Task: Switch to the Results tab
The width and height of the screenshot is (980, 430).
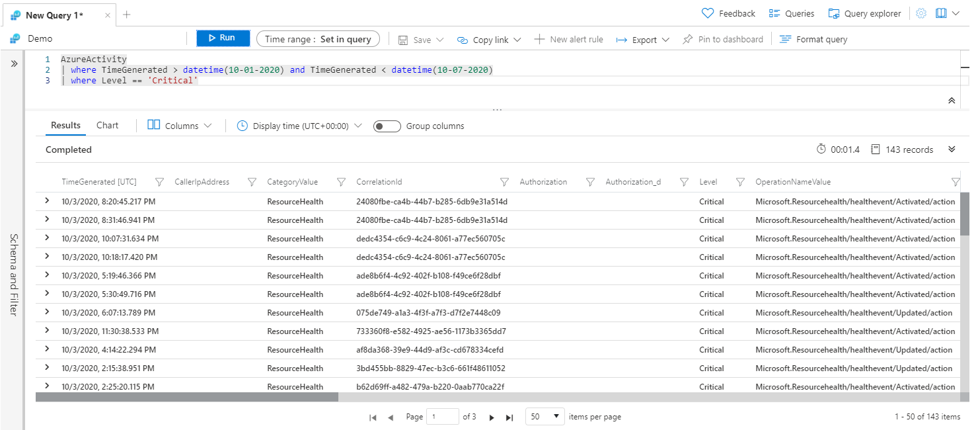Action: [65, 125]
